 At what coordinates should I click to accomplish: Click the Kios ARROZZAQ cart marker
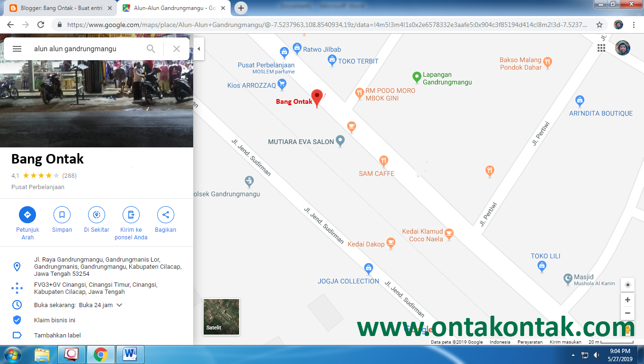pyautogui.click(x=282, y=85)
